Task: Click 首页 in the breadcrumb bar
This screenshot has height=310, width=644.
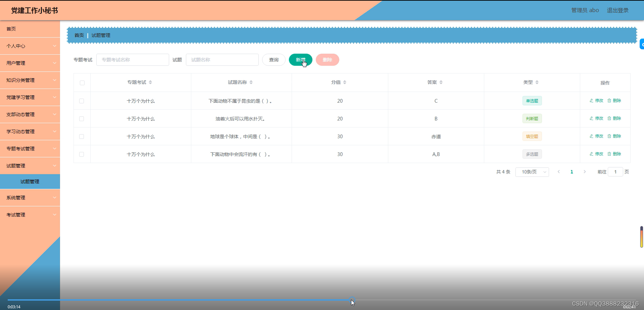Action: (79, 35)
